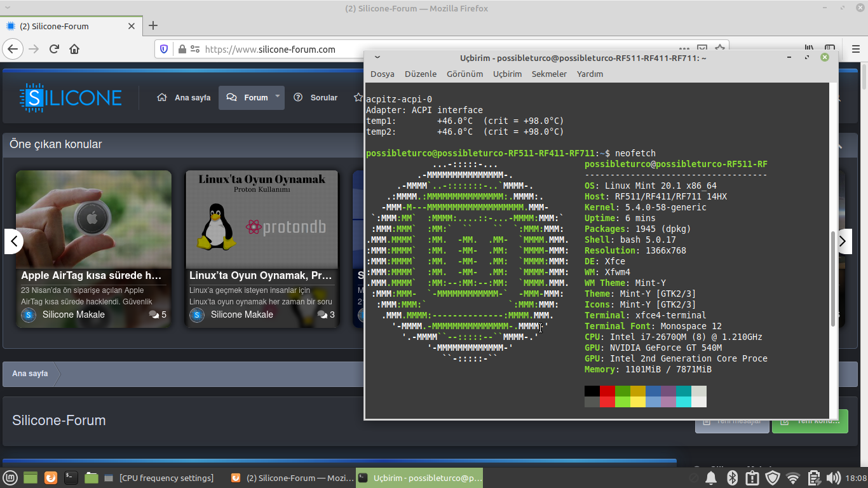Click the web page vertical scrollbar
The width and height of the screenshot is (868, 488).
coord(864,76)
